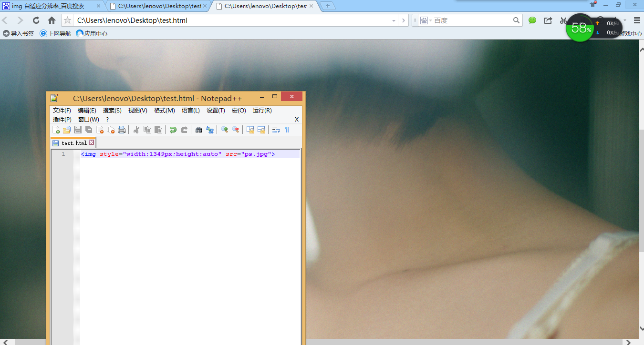Click the green 58% memory accelerator ball
The image size is (644, 345).
click(x=579, y=28)
